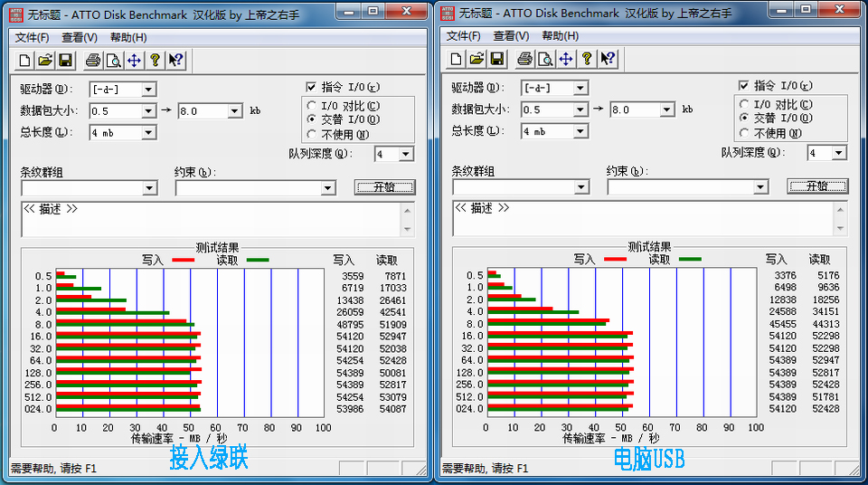Screen dimensions: 868x485
Task: Click Open folder icon in left window
Action: 45,61
